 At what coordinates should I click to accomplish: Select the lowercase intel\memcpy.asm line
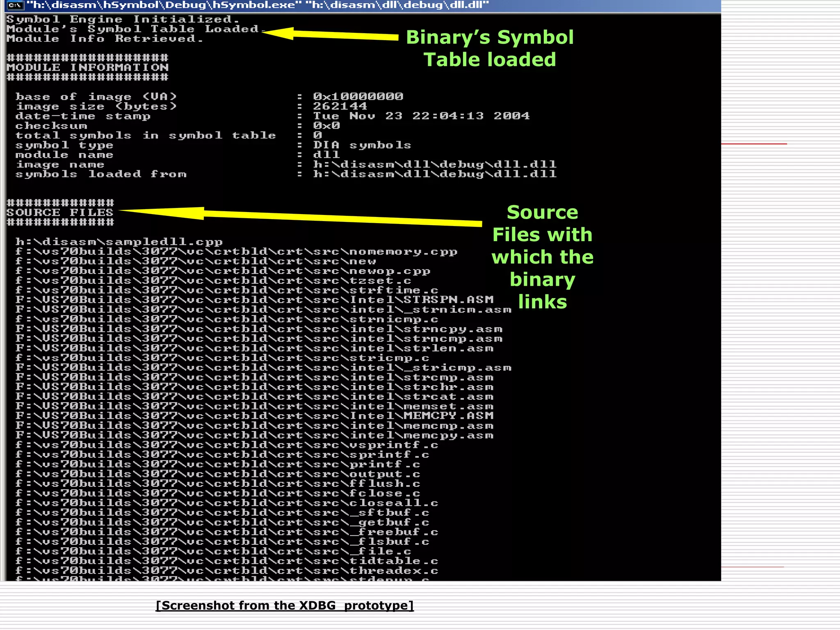click(x=254, y=436)
